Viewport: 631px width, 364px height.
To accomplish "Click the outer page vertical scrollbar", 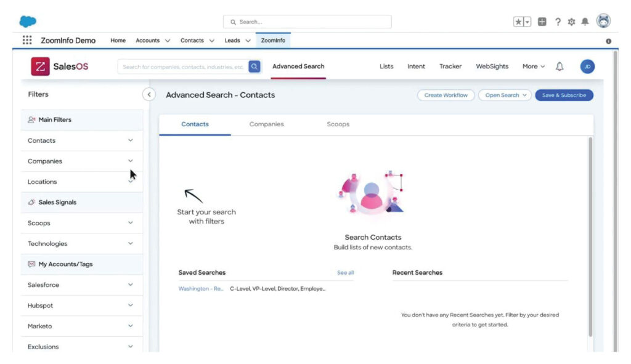I will (x=615, y=201).
